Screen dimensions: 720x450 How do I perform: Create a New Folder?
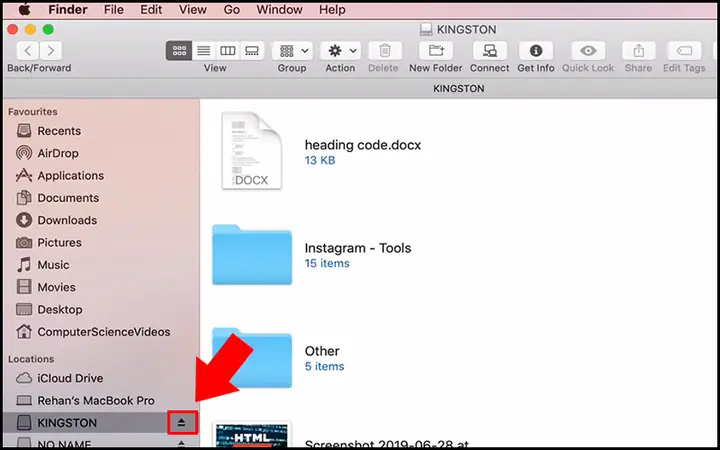436,51
